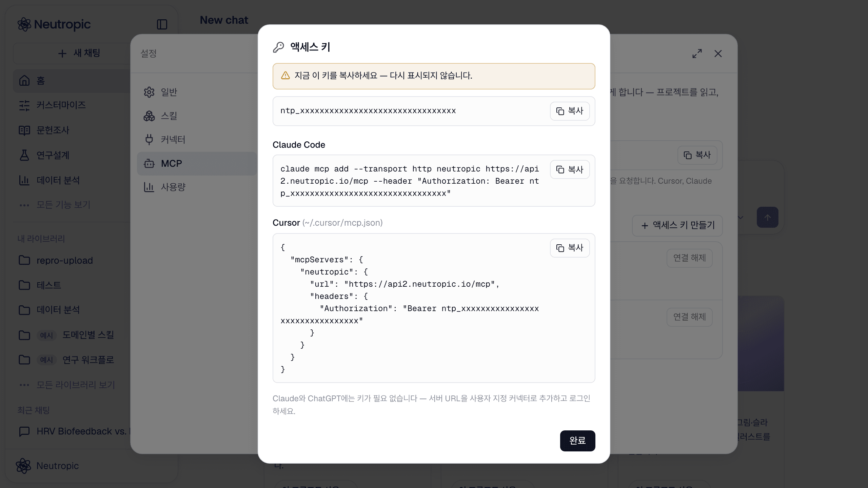Click the second 연결 해제 button
Viewport: 868px width, 488px height.
[689, 317]
